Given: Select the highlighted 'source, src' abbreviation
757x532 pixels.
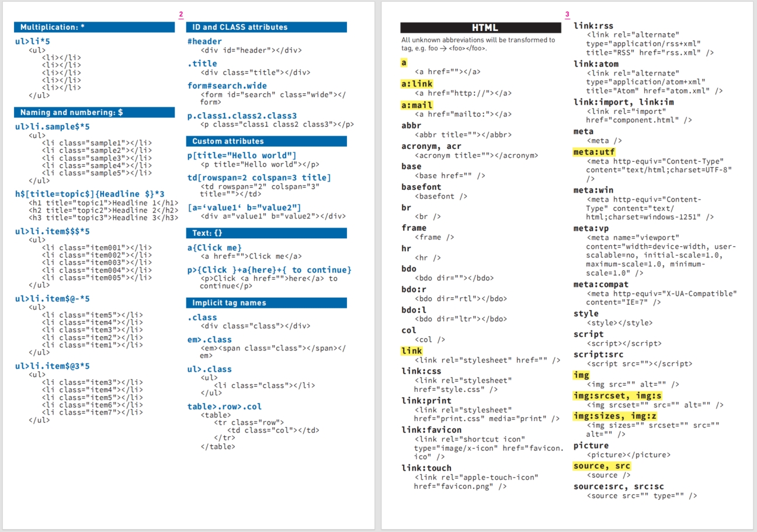Looking at the screenshot, I should 602,466.
